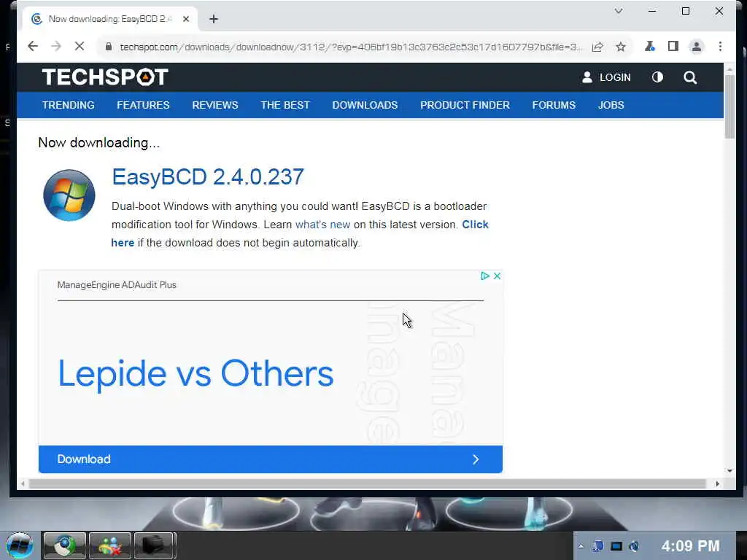Image resolution: width=747 pixels, height=560 pixels.
Task: Open Chrome labs flask icon
Action: [x=649, y=46]
